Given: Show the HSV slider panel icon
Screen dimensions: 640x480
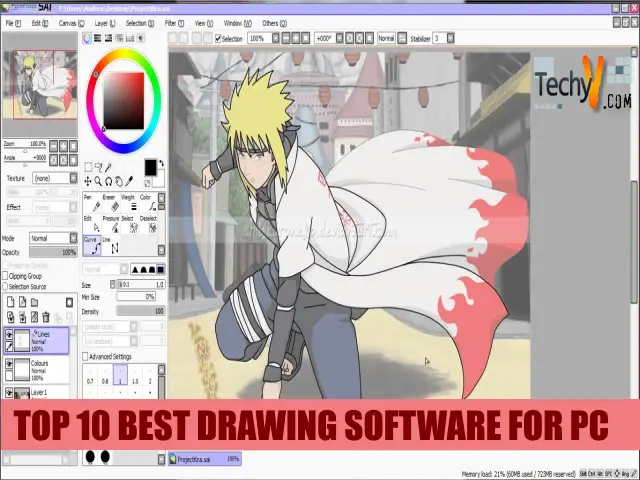Looking at the screenshot, I should (108, 38).
